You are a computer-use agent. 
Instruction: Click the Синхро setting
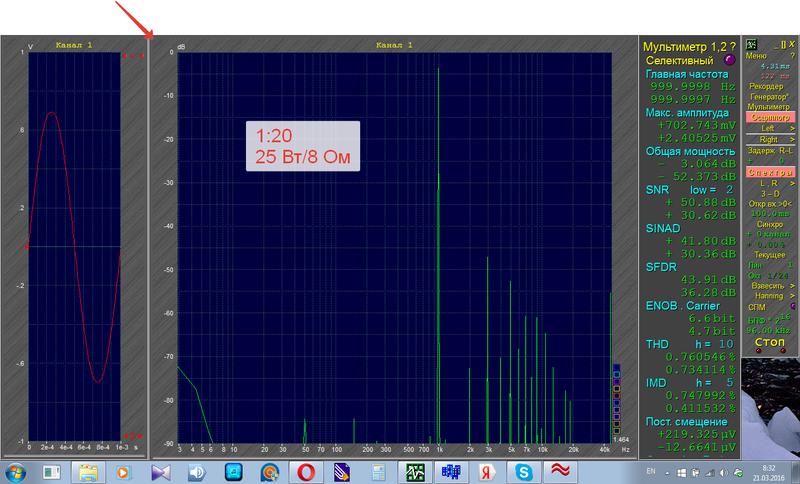(x=769, y=224)
